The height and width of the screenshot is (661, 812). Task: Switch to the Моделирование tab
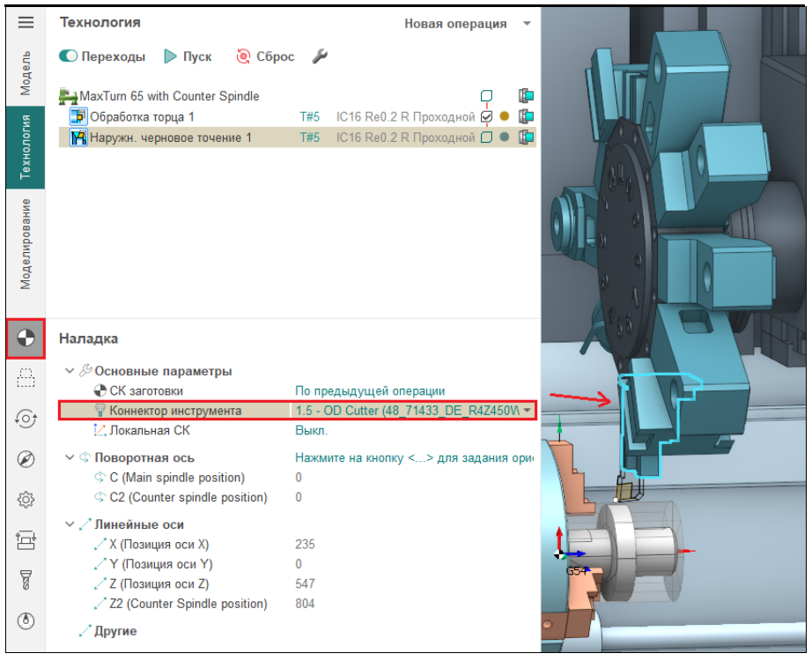[x=26, y=244]
